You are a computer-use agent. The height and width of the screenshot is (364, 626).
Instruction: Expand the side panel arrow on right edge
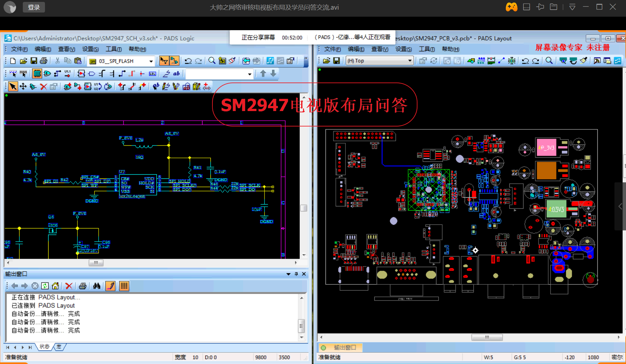(620, 206)
